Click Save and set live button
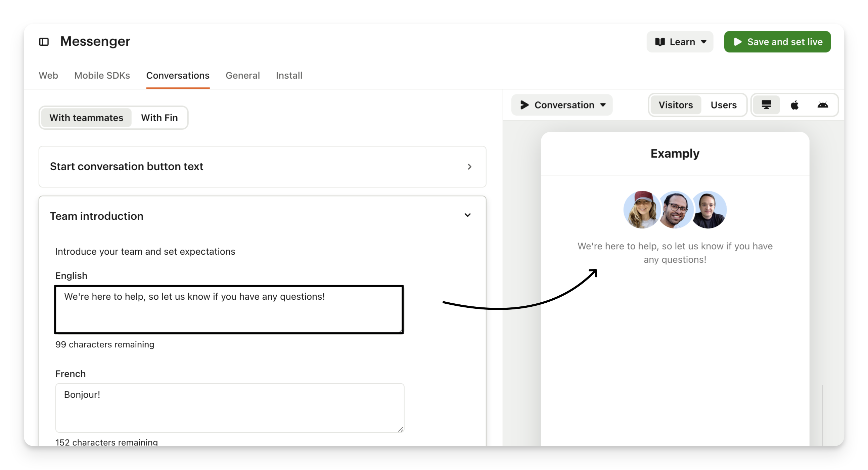 [777, 42]
